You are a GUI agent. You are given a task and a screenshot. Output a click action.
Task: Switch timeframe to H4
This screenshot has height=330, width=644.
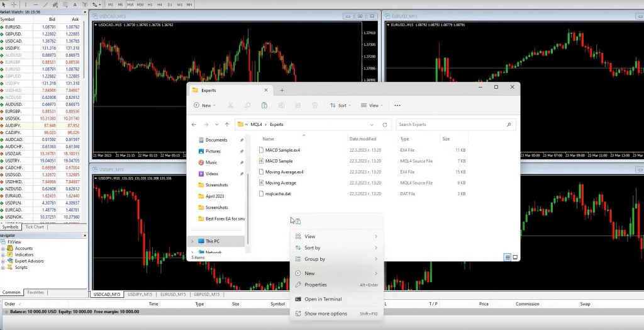pyautogui.click(x=160, y=4)
